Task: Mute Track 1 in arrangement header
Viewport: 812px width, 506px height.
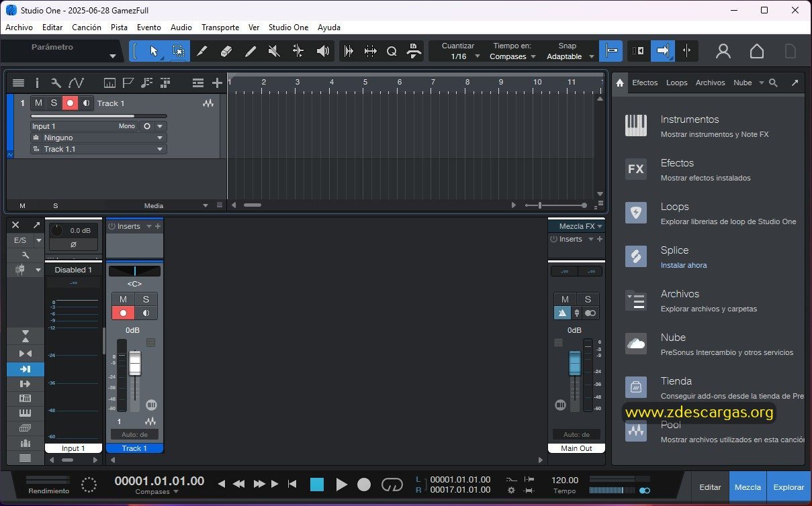Action: coord(38,103)
